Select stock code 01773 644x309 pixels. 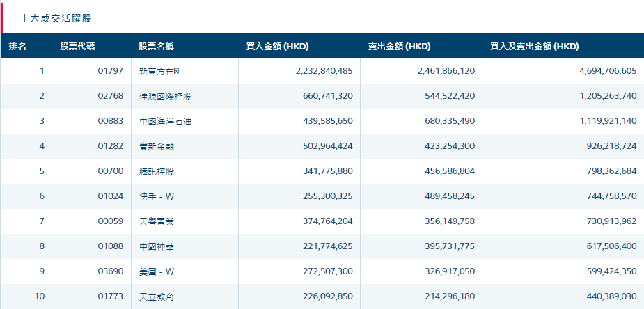pyautogui.click(x=111, y=296)
